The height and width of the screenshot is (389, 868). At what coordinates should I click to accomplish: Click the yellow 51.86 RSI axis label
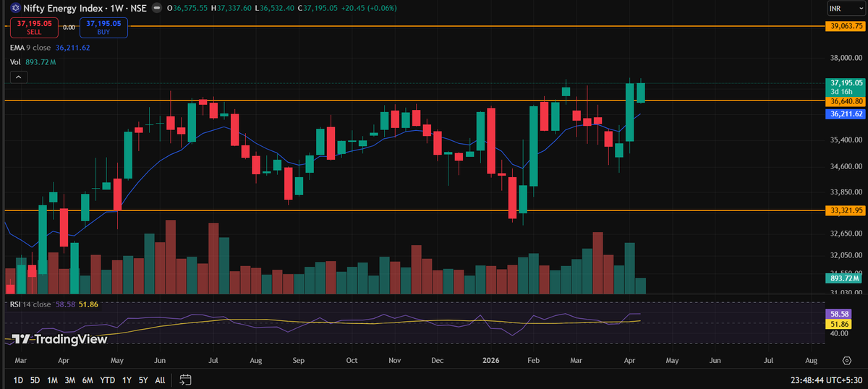(839, 324)
